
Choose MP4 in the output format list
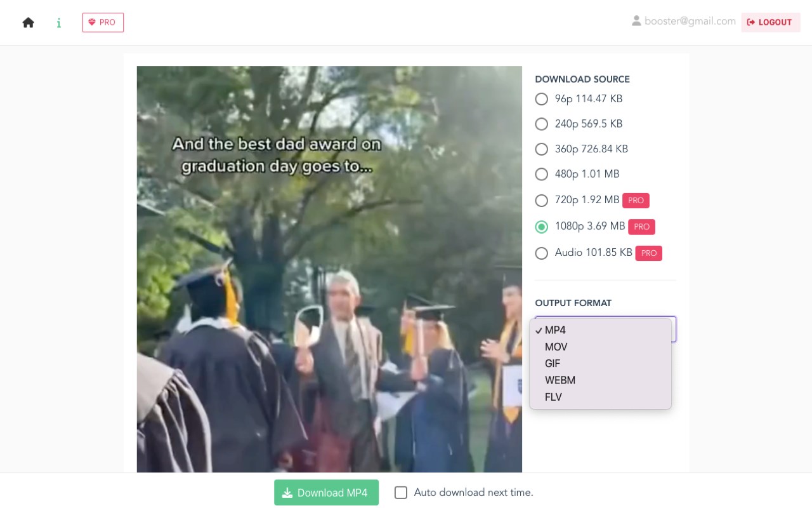point(600,330)
